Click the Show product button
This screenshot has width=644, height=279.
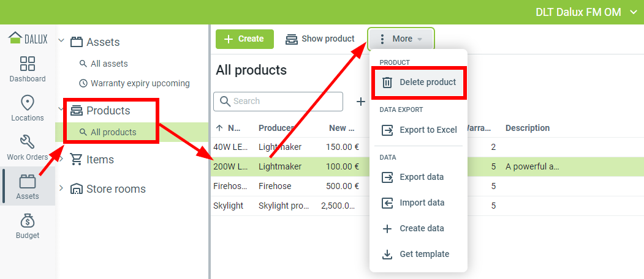(x=320, y=39)
